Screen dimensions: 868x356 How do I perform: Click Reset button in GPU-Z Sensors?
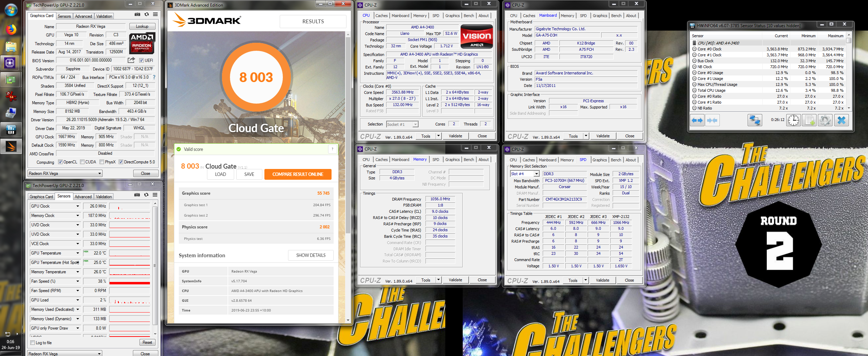tap(147, 342)
